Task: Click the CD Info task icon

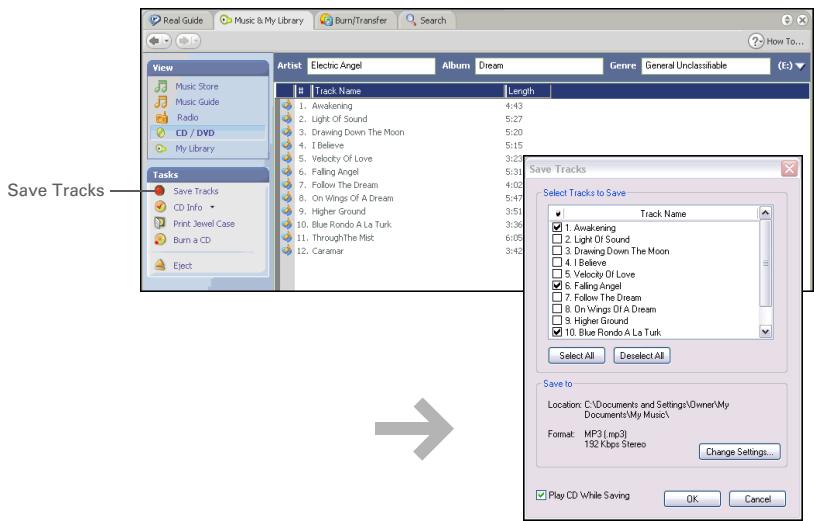Action: click(x=160, y=207)
